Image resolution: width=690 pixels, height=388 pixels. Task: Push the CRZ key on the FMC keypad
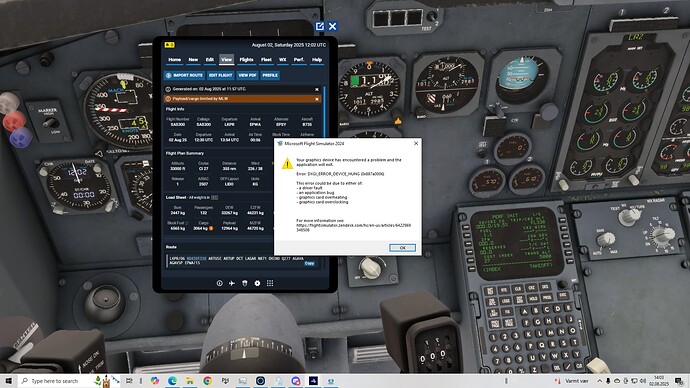pyautogui.click(x=532, y=288)
